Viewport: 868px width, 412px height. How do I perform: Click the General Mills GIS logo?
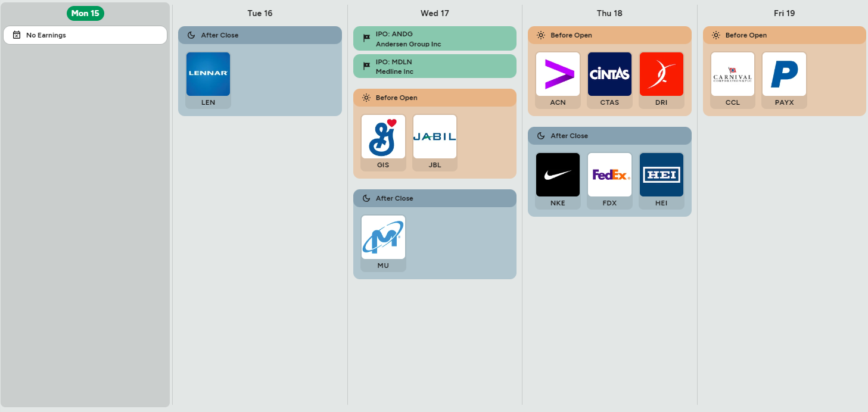(383, 137)
